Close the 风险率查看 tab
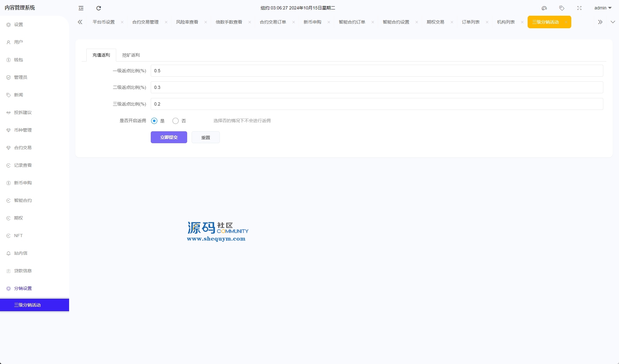This screenshot has width=619, height=364. click(206, 22)
